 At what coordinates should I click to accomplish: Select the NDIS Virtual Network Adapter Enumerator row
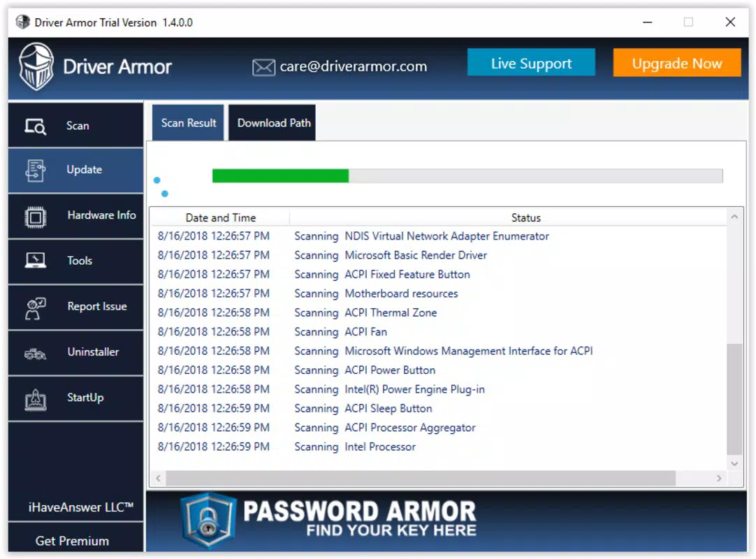point(438,236)
